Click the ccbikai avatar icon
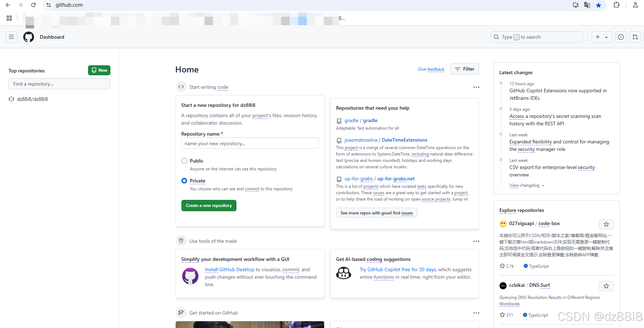Screen dimensions: 644x328 503,286
